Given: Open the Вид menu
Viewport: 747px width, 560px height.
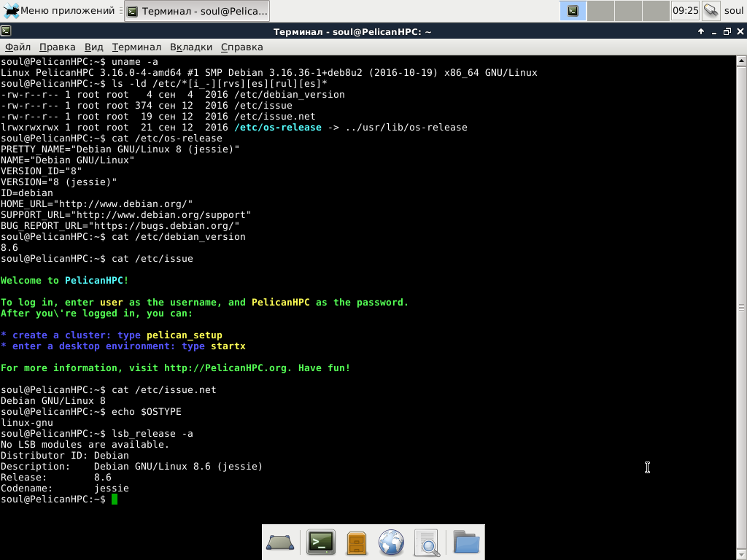Looking at the screenshot, I should pyautogui.click(x=94, y=47).
